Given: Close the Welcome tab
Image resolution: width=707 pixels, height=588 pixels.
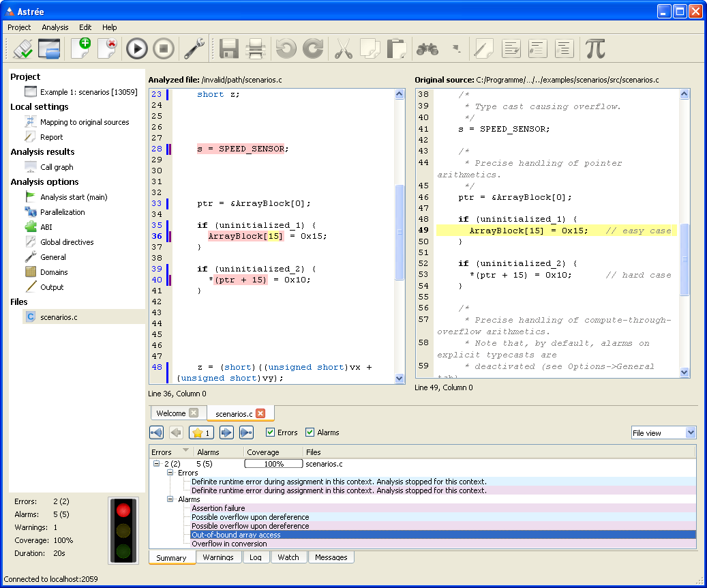Looking at the screenshot, I should (194, 413).
